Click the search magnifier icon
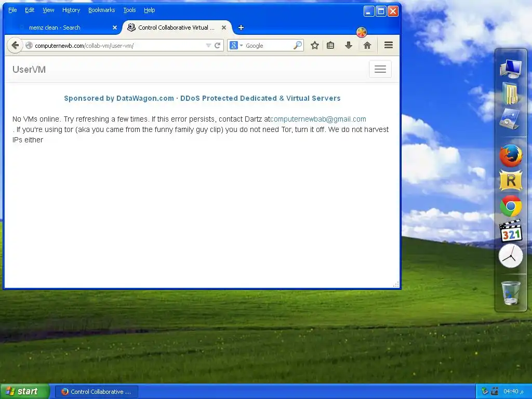Screen dimensions: 532x399 coord(298,45)
